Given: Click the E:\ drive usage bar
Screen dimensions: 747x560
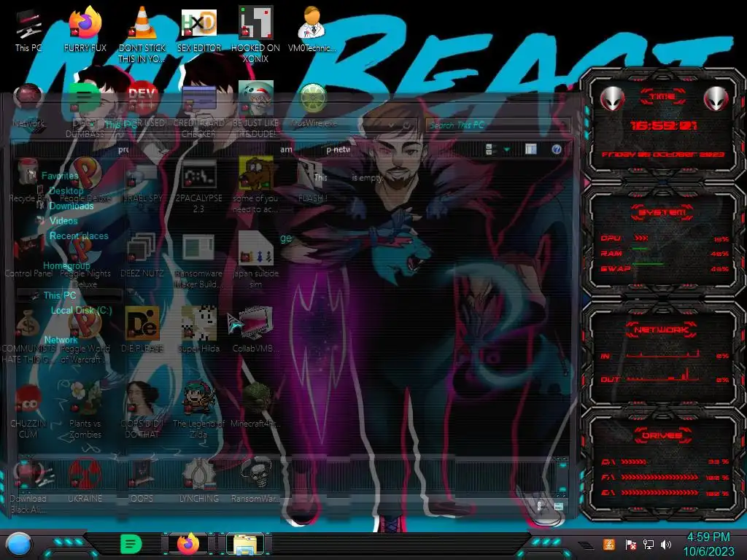Looking at the screenshot, I should (x=659, y=493).
